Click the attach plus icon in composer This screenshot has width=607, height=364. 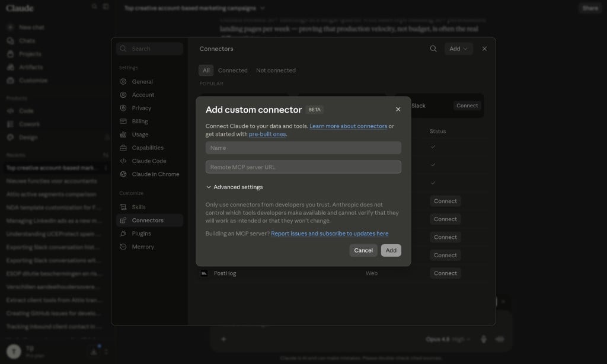pyautogui.click(x=223, y=339)
